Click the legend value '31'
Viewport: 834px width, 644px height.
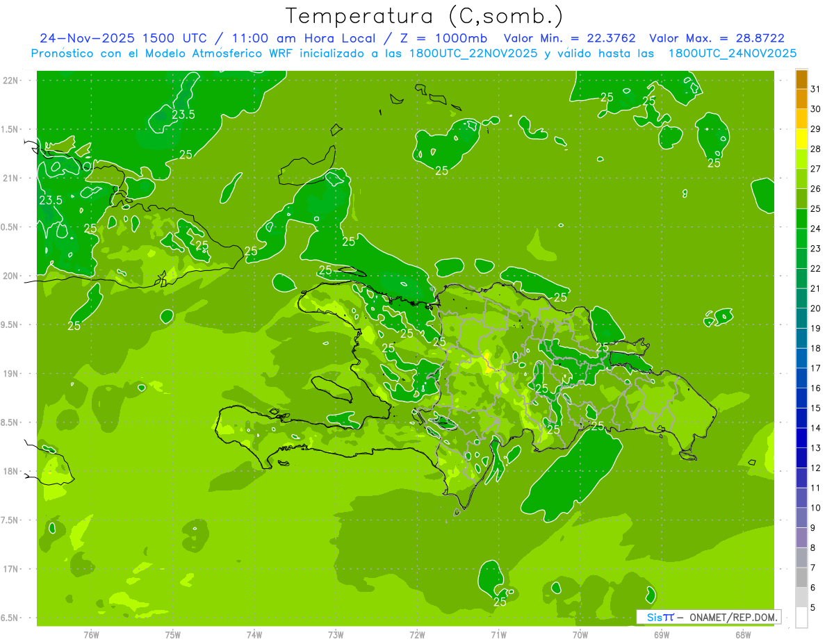point(816,89)
